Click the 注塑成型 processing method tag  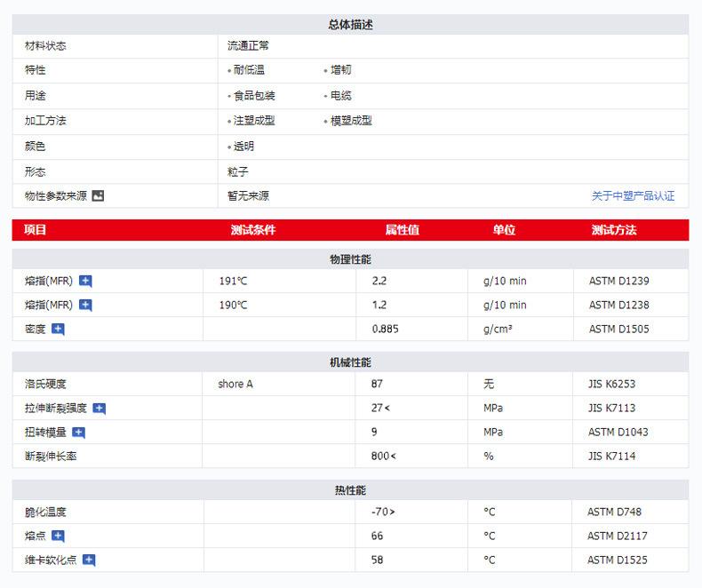tap(254, 121)
